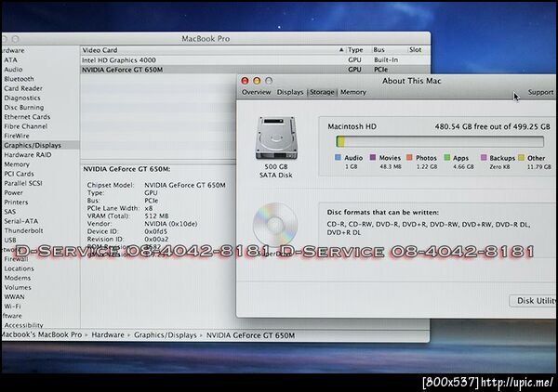Open the Memory tab
The image size is (558, 392).
pos(353,92)
